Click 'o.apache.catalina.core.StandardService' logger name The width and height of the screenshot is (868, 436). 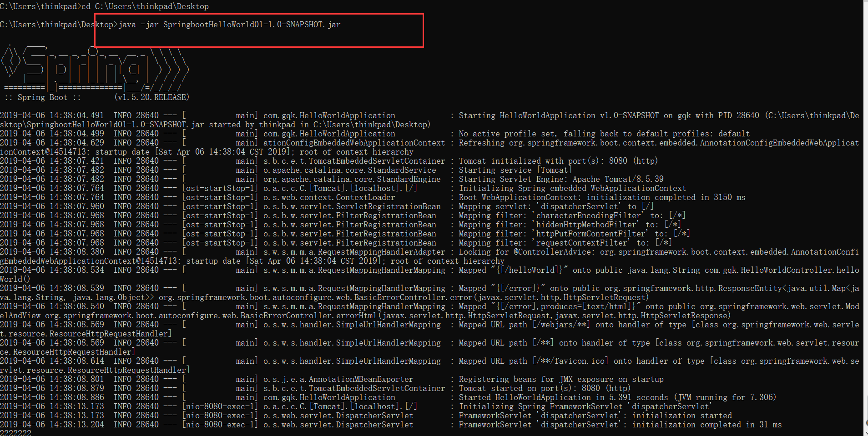349,170
